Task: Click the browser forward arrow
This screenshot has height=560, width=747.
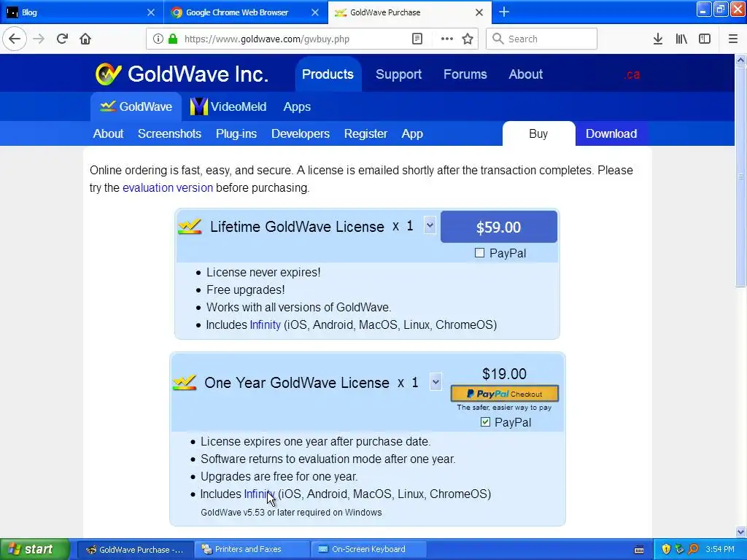Action: point(39,39)
